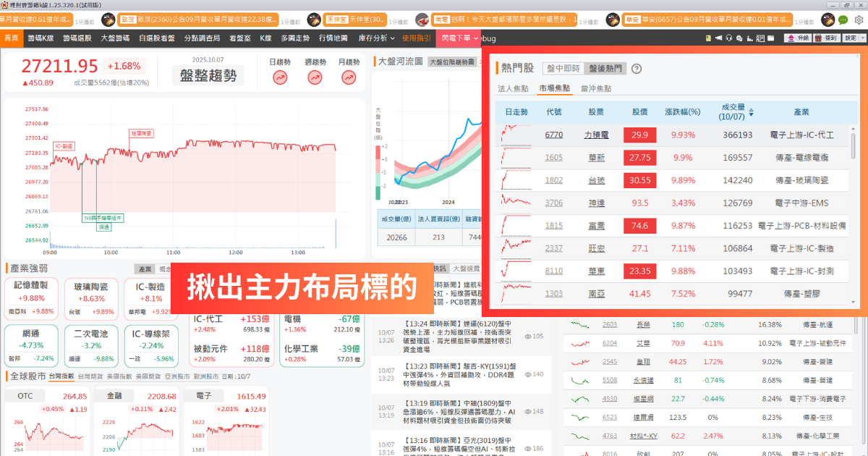Toggle to 盤中即時 mode in 熱門股

coord(564,69)
